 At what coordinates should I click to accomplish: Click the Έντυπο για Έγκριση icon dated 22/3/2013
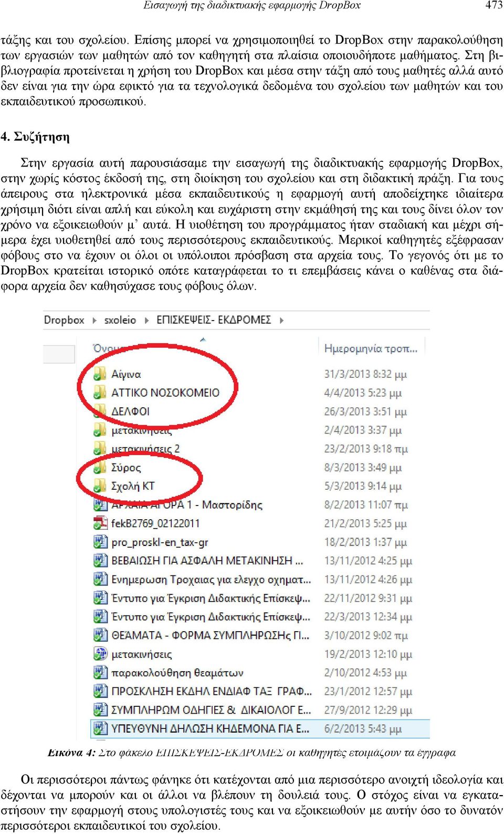(x=100, y=617)
